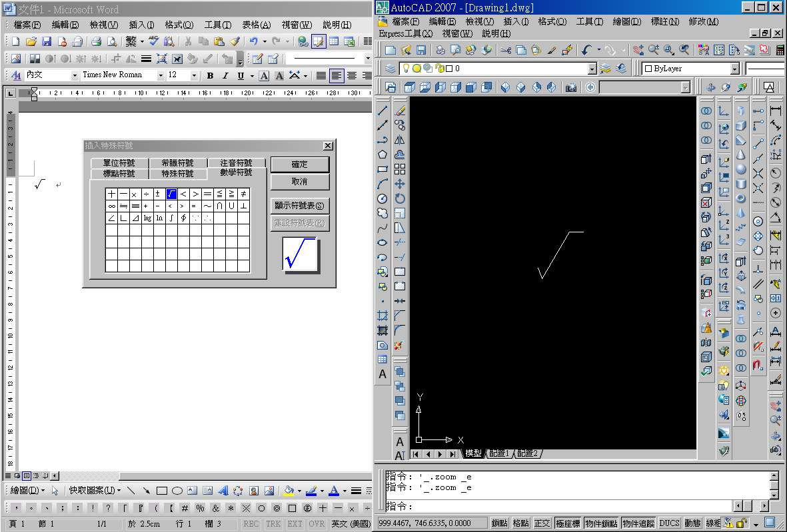The height and width of the screenshot is (532, 787).
Task: Click the Undo arrow in AutoCAD toolbar
Action: tap(586, 50)
